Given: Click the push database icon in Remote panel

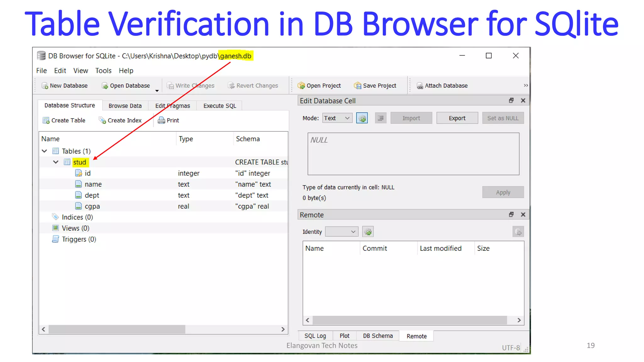Looking at the screenshot, I should [518, 232].
